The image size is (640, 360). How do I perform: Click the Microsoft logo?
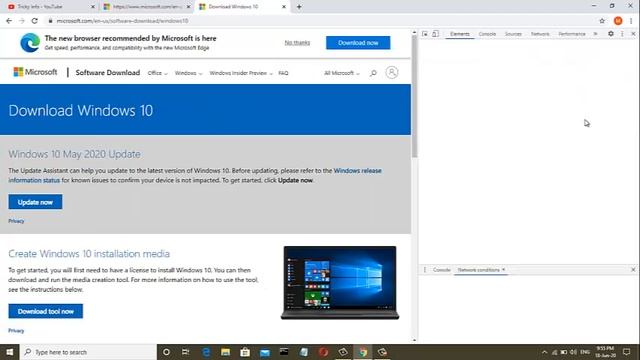(35, 72)
